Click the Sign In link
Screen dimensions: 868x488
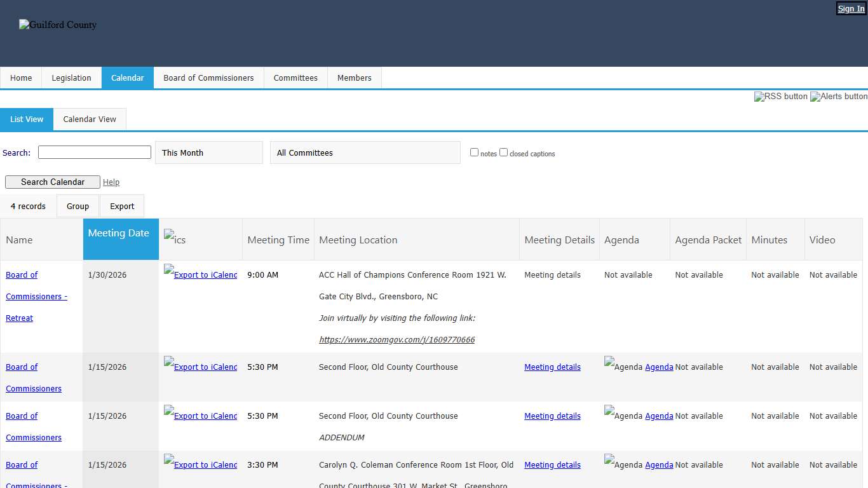point(851,9)
